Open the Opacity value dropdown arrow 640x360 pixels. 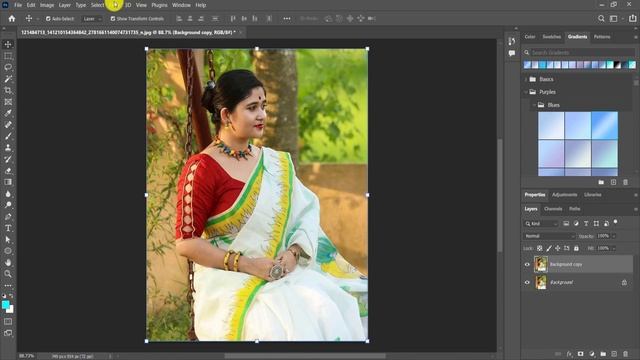(x=613, y=236)
